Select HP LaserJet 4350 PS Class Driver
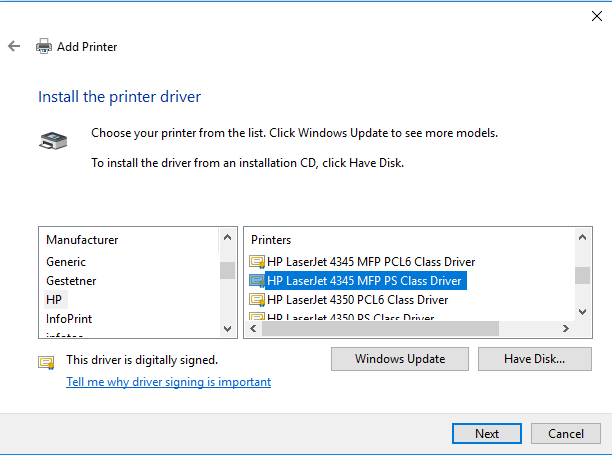 tap(350, 317)
